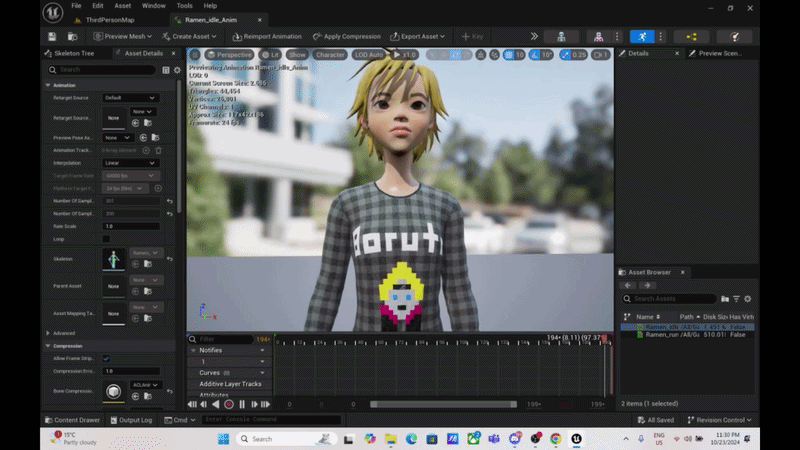Open the Skeleton editor mode icon

click(x=561, y=37)
